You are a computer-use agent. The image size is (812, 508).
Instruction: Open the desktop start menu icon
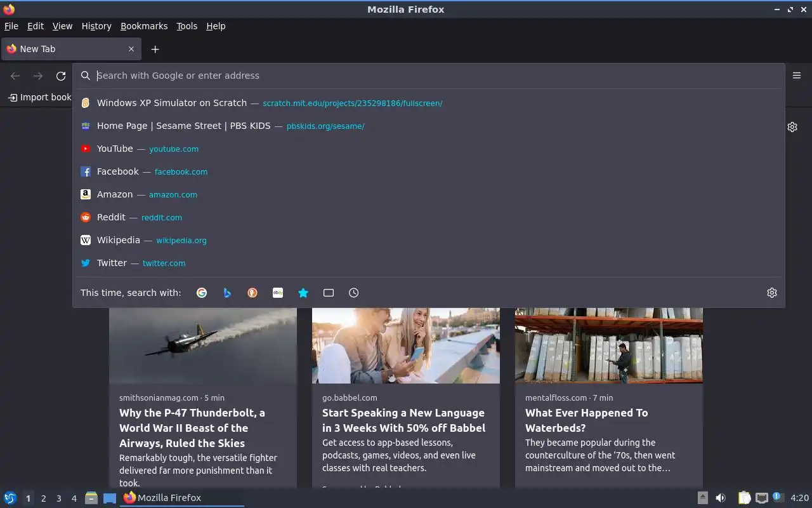10,498
